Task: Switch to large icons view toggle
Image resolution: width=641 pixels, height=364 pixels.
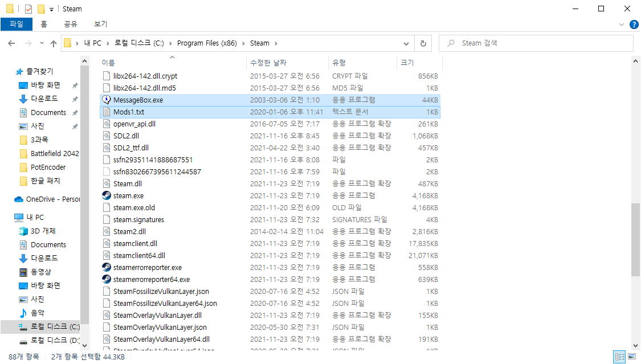Action: (632, 357)
